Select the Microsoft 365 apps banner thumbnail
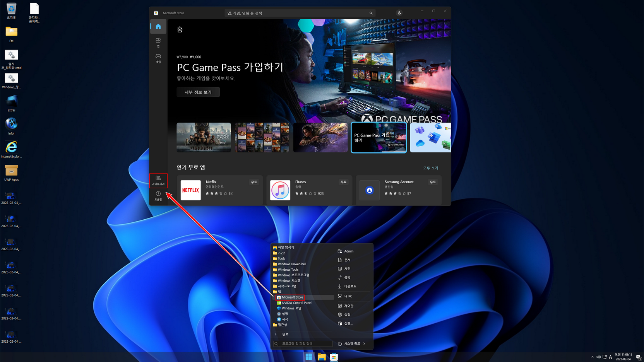 tap(430, 137)
